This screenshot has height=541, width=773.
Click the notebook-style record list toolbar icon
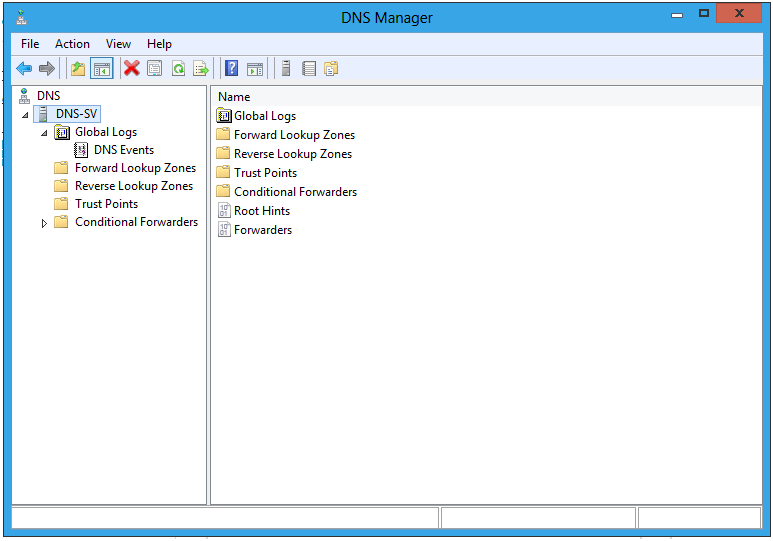[309, 69]
